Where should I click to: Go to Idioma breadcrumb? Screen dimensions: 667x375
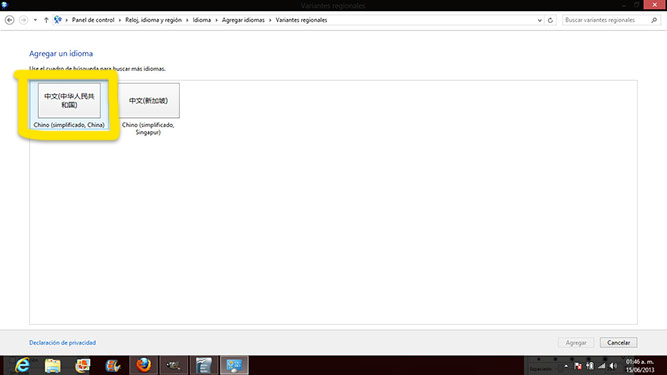(202, 20)
